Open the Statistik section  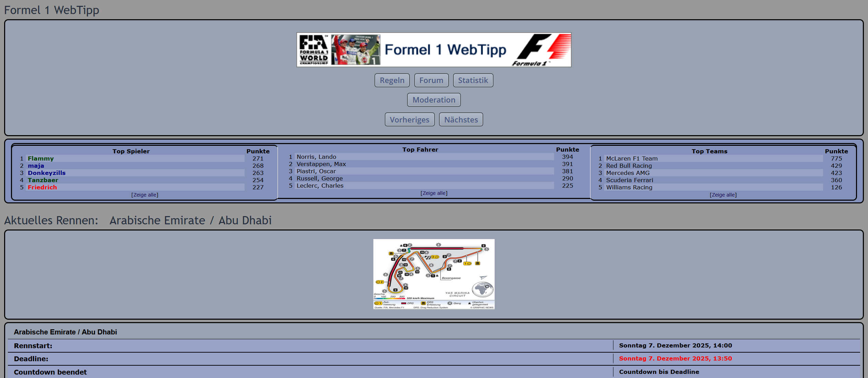[x=473, y=81]
